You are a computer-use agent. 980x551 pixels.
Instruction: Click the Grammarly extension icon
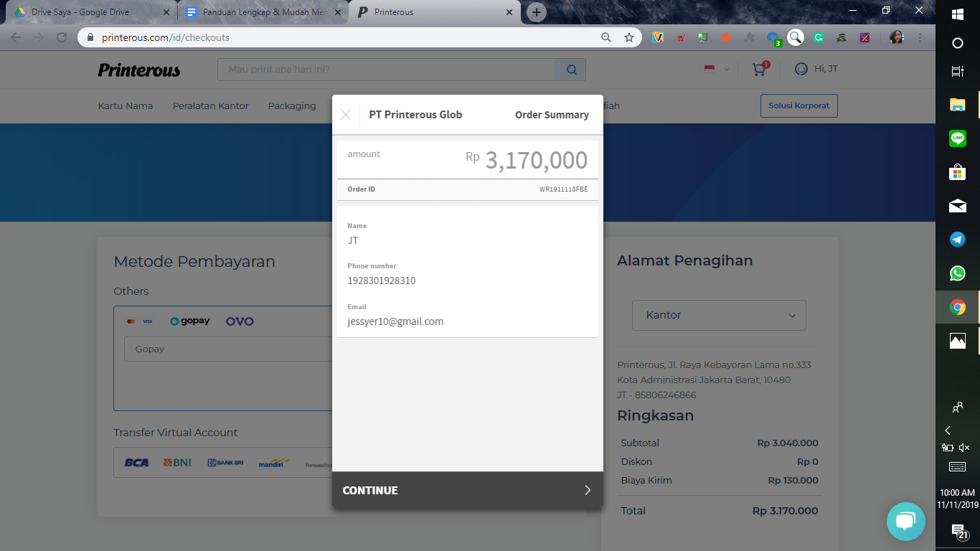[x=819, y=37]
